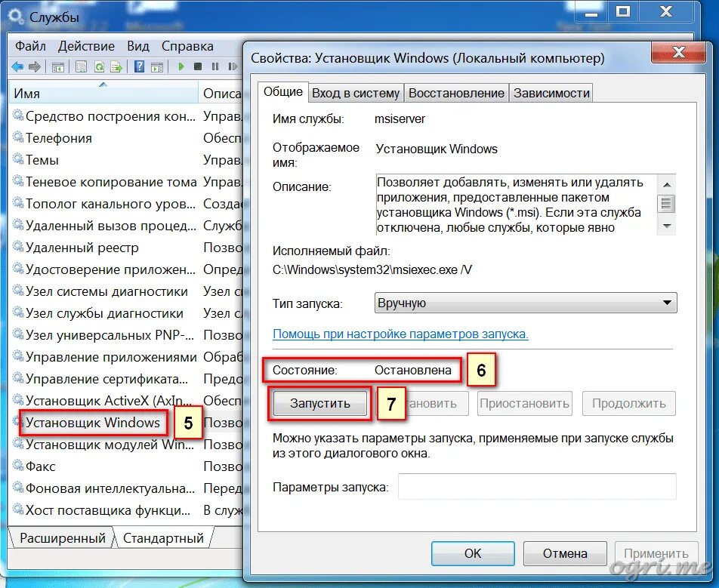Click the description scrollbar up arrow

667,185
